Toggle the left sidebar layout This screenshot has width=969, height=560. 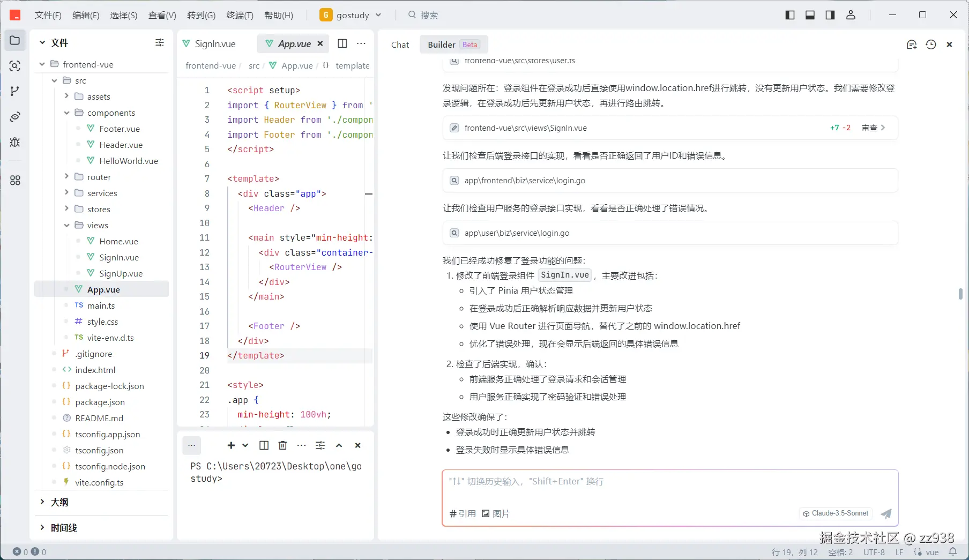point(790,15)
